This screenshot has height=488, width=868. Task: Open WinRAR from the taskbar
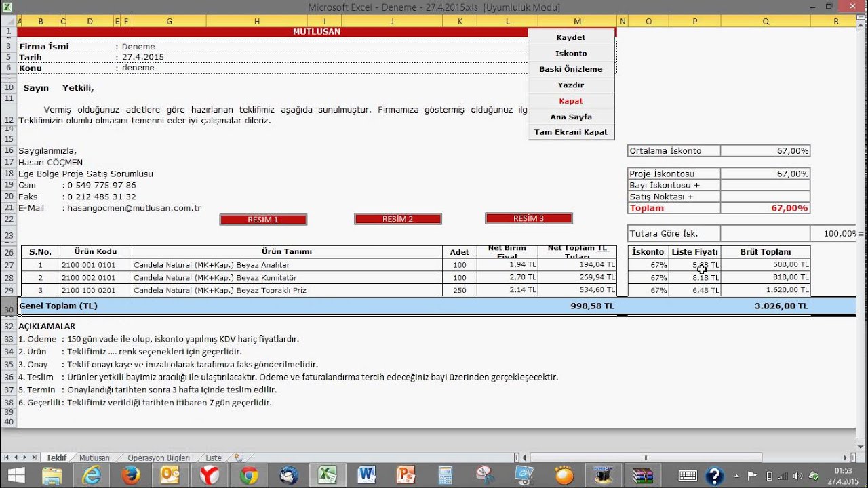point(642,476)
